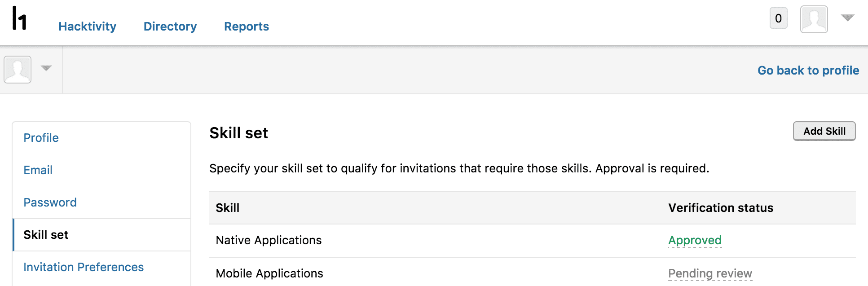Open the Reports page
The height and width of the screenshot is (286, 868).
(x=246, y=26)
